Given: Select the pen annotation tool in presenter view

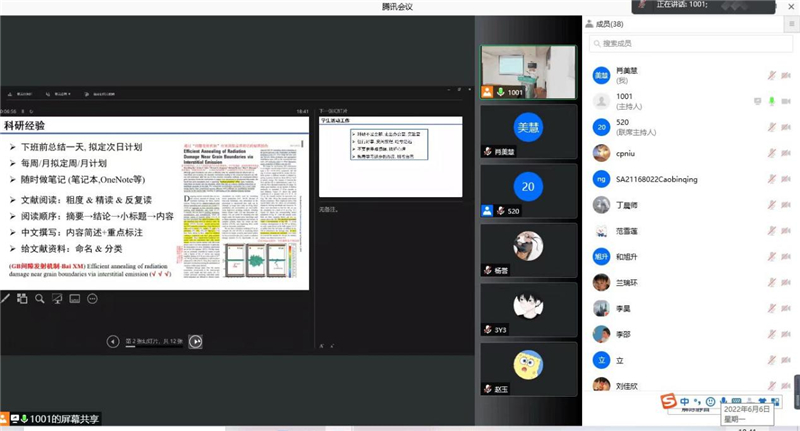Looking at the screenshot, I should 6,298.
